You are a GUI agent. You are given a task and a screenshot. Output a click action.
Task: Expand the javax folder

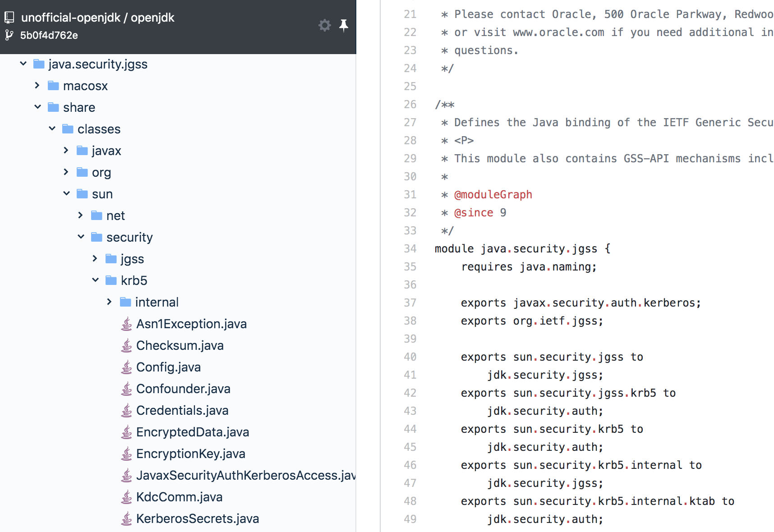66,150
